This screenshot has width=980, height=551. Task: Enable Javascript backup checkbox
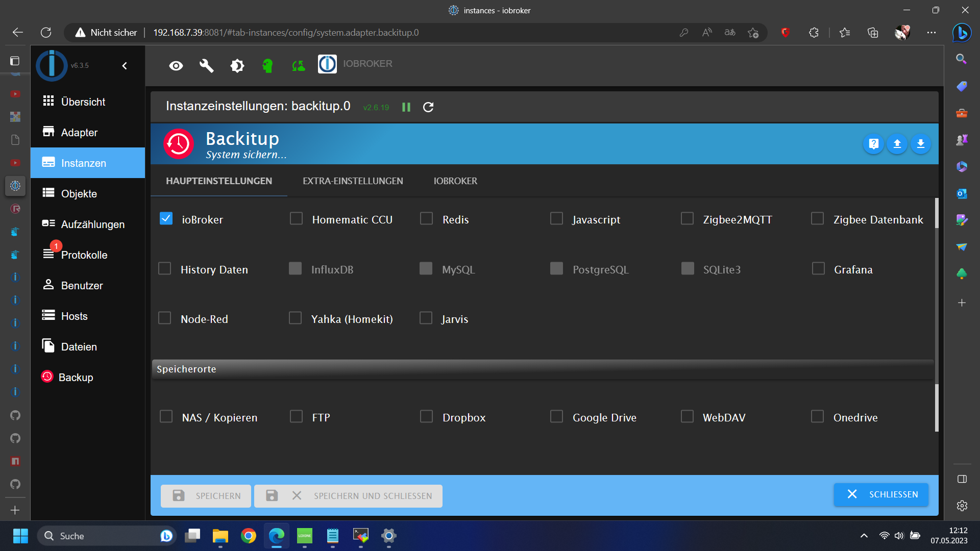point(556,218)
